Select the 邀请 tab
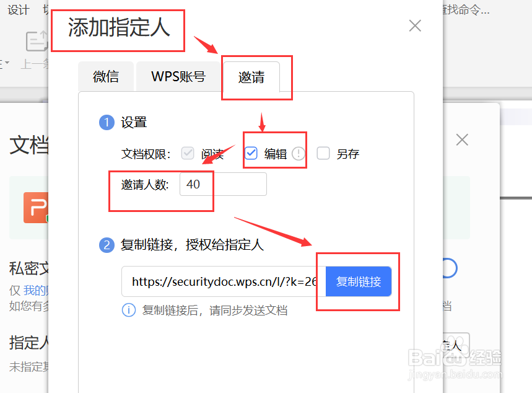The height and width of the screenshot is (393, 532). tap(251, 77)
